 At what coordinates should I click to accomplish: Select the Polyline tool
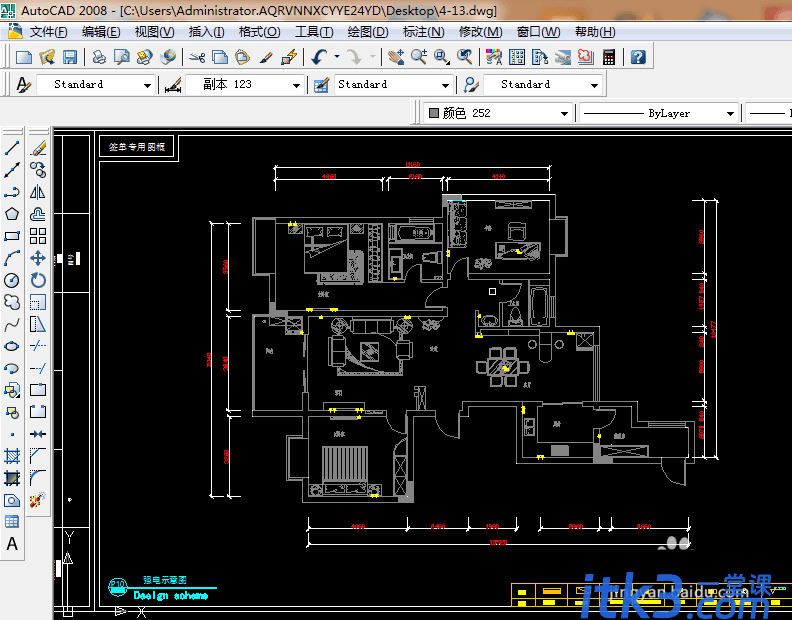(x=12, y=193)
